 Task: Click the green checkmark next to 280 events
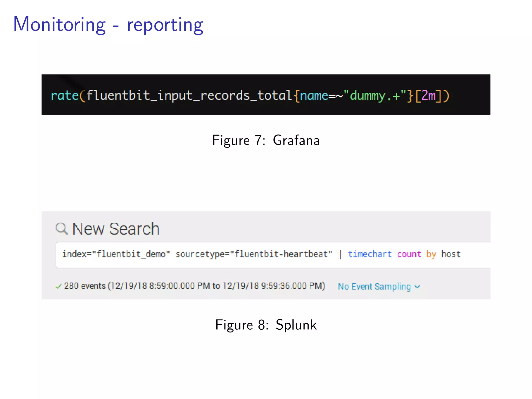click(x=58, y=286)
